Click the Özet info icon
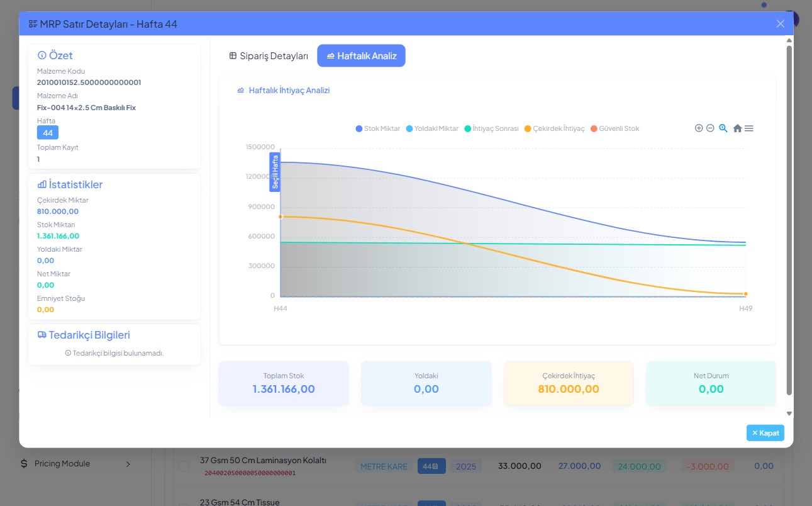The width and height of the screenshot is (812, 506). pyautogui.click(x=42, y=55)
